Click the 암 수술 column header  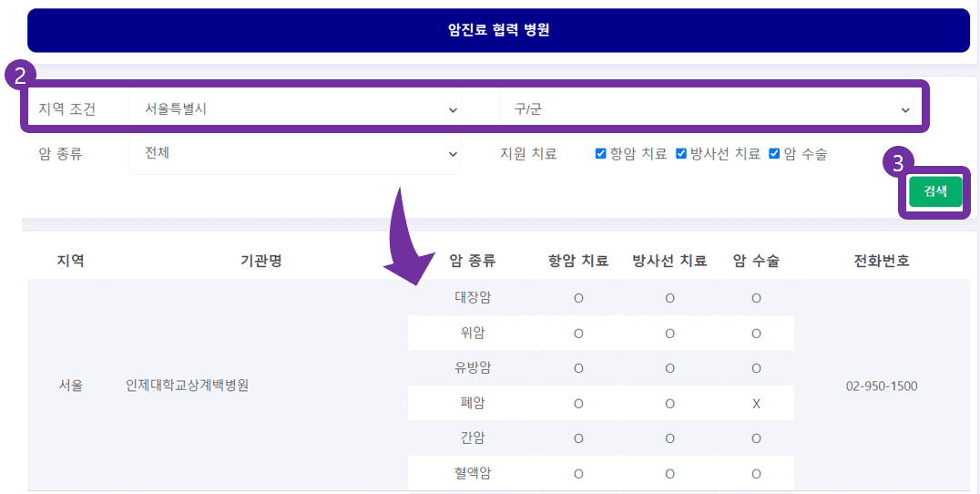[x=756, y=261]
